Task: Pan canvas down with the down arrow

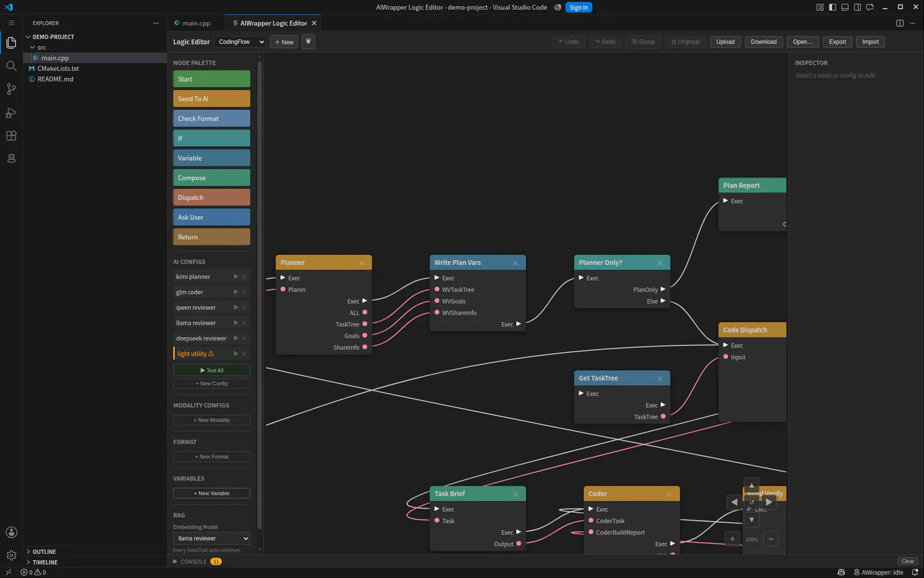Action: point(751,520)
